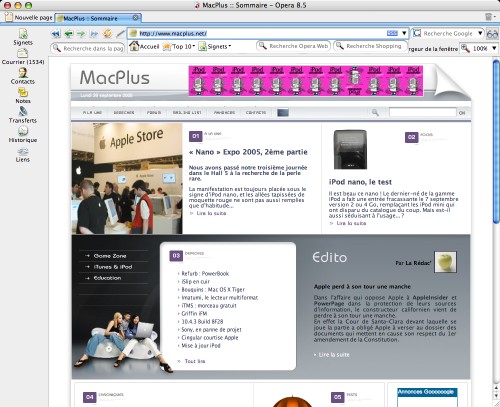Click the MacPlus site search text box

tap(423, 112)
